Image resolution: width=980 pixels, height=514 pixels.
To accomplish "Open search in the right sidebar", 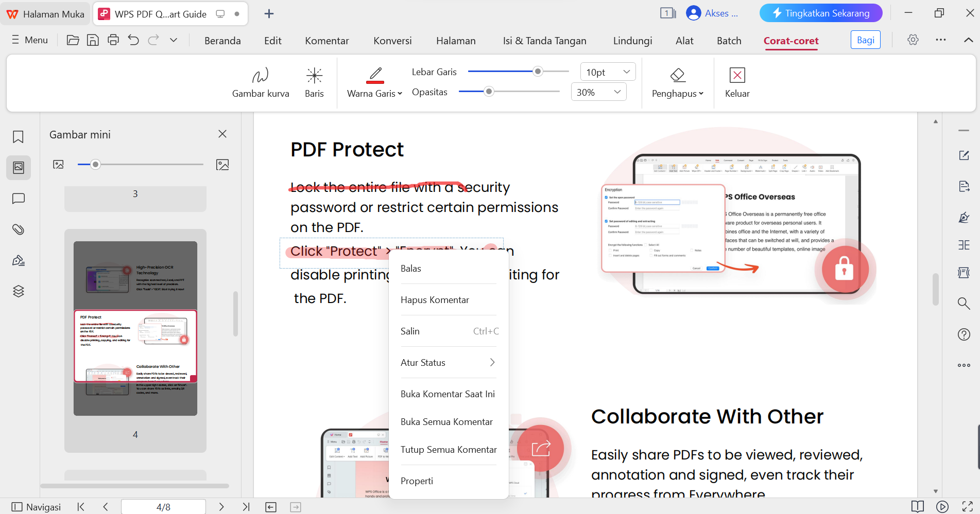I will pyautogui.click(x=964, y=304).
